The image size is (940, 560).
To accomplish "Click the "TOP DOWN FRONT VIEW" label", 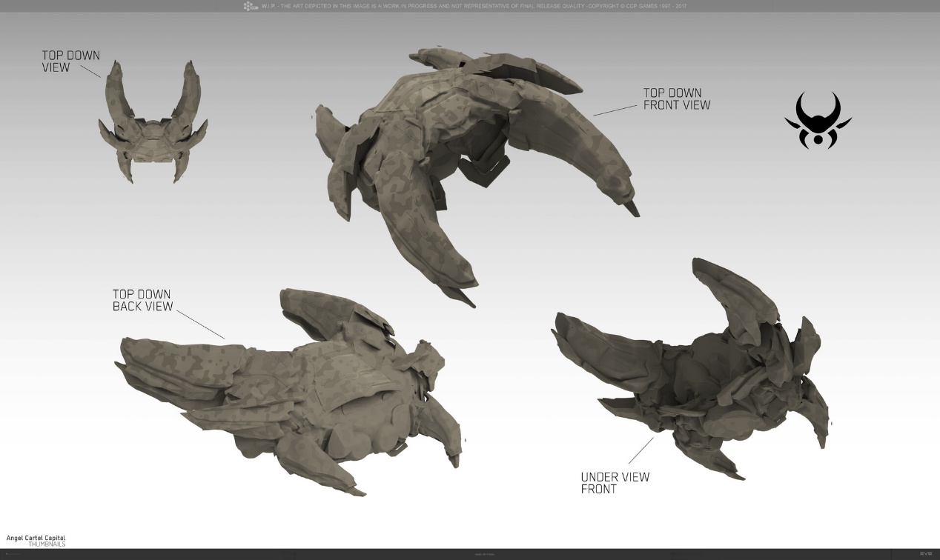I will 676,99.
